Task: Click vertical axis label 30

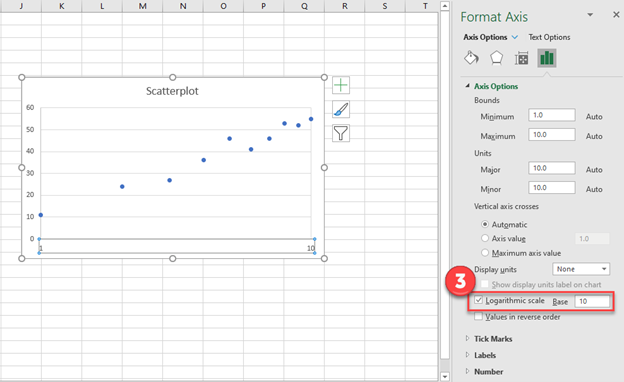Action: coord(30,173)
